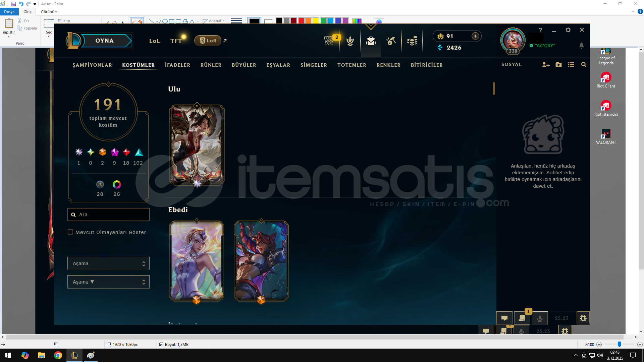This screenshot has height=362, width=644.
Task: Click the social search magnifier icon
Action: click(x=584, y=65)
